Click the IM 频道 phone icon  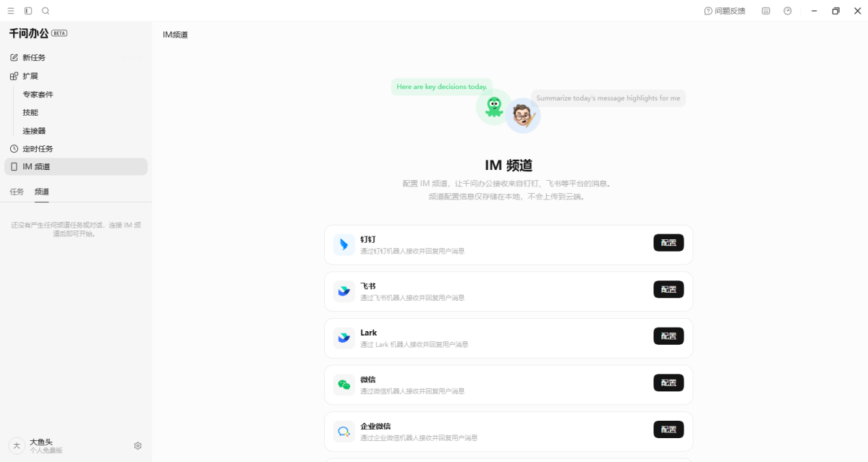(14, 167)
